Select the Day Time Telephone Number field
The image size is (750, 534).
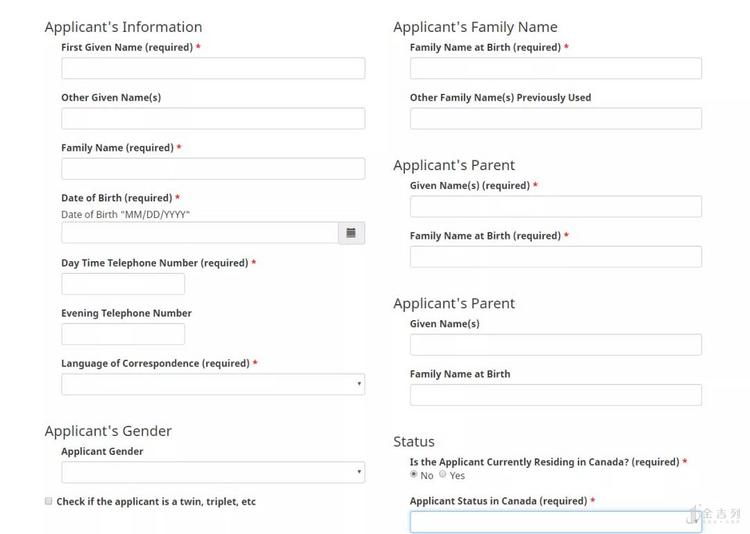coord(123,284)
